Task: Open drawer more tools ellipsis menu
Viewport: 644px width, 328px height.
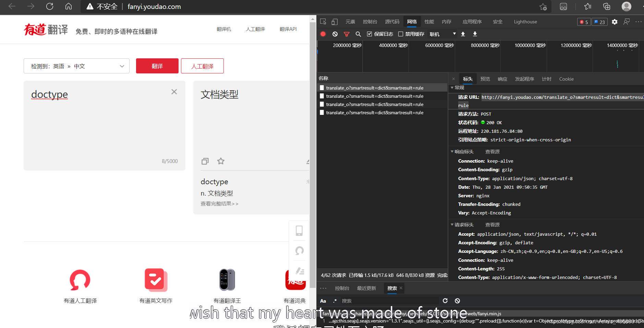Action: [323, 288]
